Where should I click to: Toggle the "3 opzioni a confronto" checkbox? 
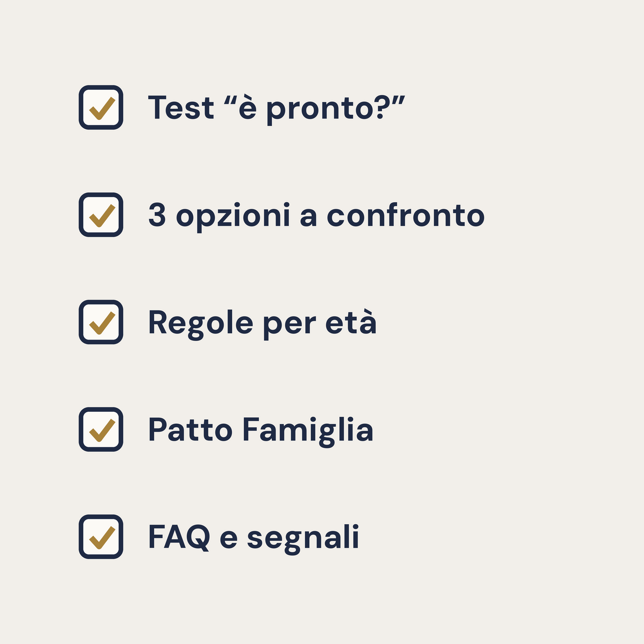[101, 215]
